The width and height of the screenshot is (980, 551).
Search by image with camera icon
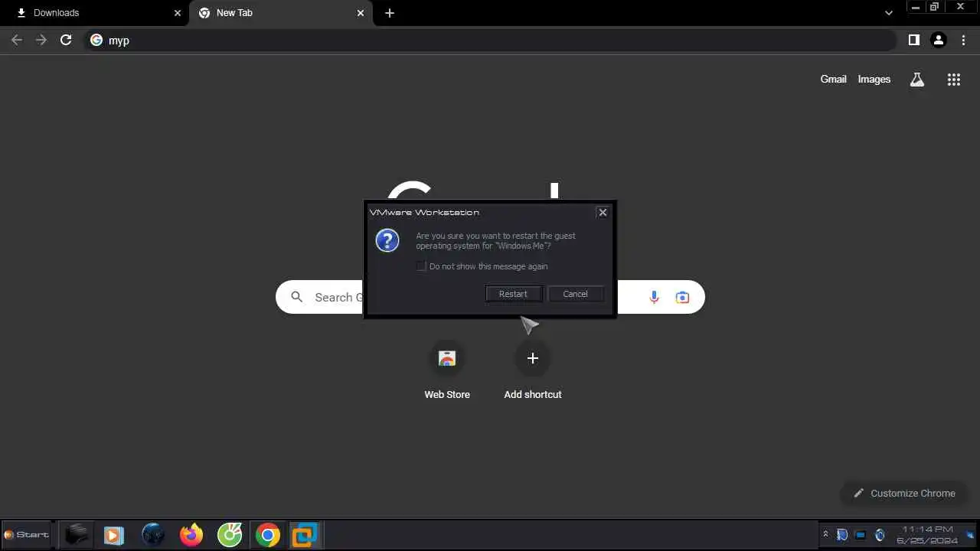click(x=682, y=297)
